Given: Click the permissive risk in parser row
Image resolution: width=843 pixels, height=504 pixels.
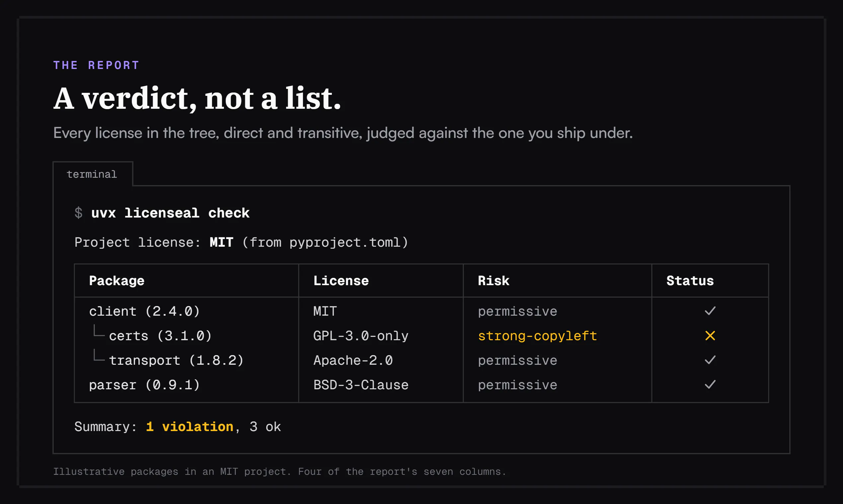Looking at the screenshot, I should click(517, 385).
